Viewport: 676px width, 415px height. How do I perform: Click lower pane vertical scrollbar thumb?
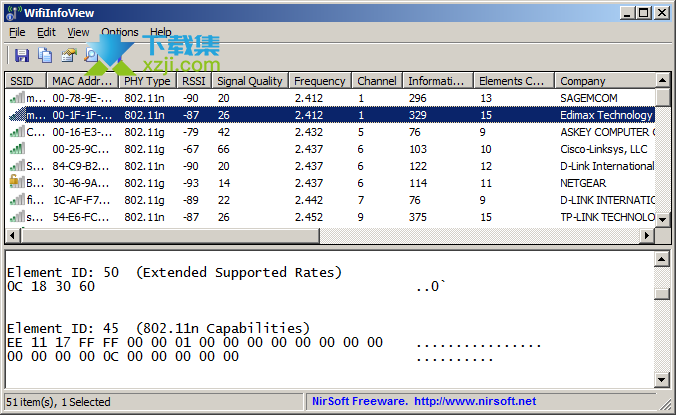[x=662, y=294]
